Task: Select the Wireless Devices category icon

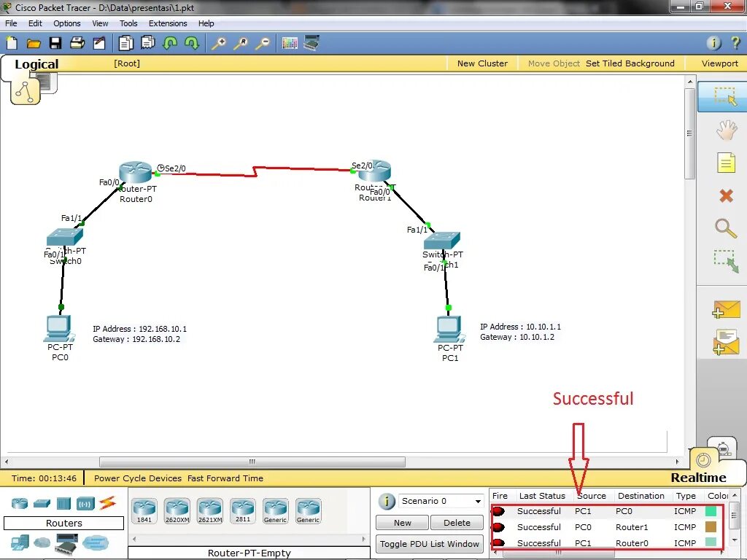Action: pos(85,503)
